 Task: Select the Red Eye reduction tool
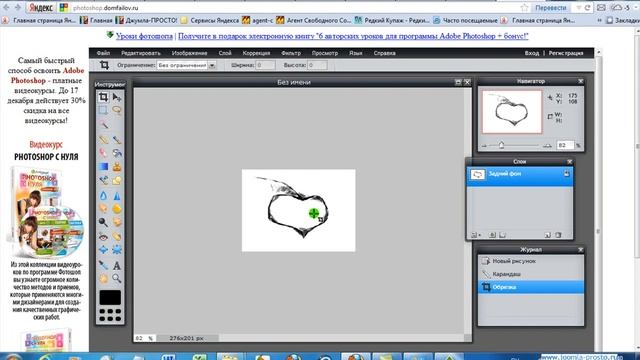coord(103,236)
